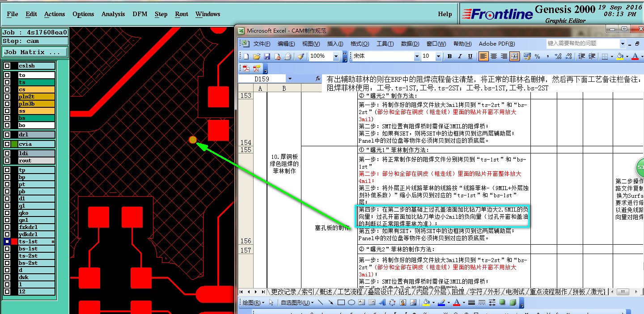The height and width of the screenshot is (314, 644).
Task: Click the Save disk icon in Excel
Action: click(267, 56)
